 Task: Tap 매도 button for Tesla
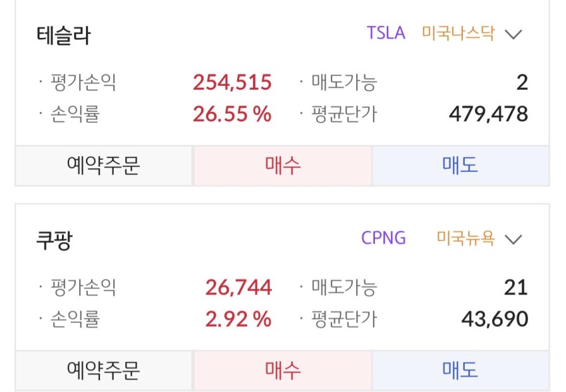(461, 166)
